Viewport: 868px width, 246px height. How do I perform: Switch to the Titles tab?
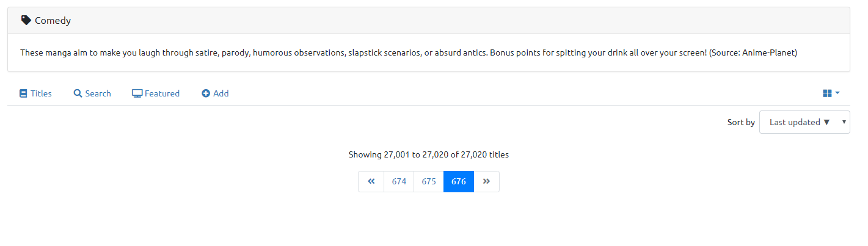click(x=41, y=93)
